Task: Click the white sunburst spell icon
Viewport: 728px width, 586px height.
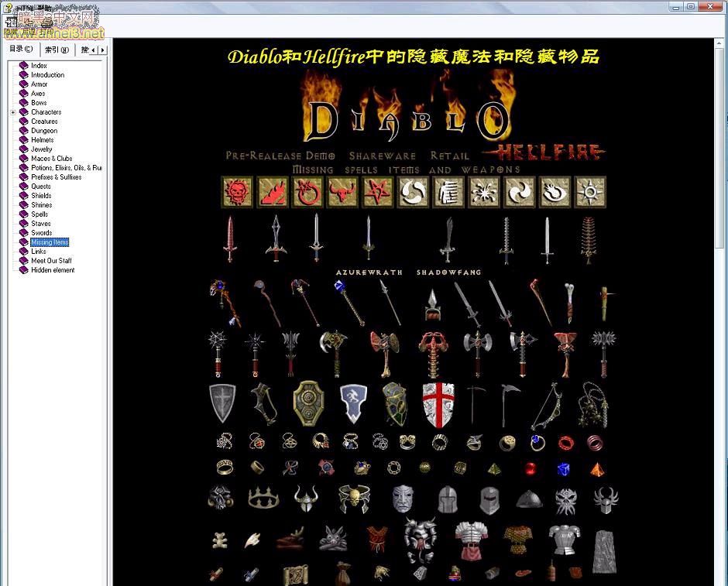Action: point(590,192)
